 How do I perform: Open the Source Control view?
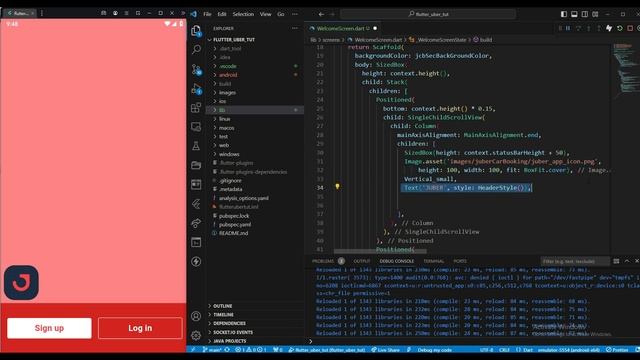coord(196,69)
